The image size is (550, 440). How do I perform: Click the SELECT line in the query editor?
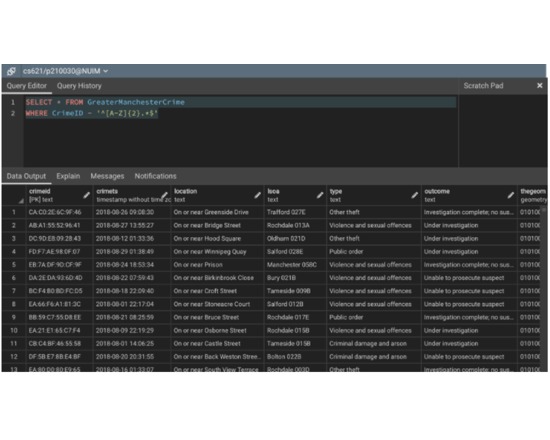(240, 102)
